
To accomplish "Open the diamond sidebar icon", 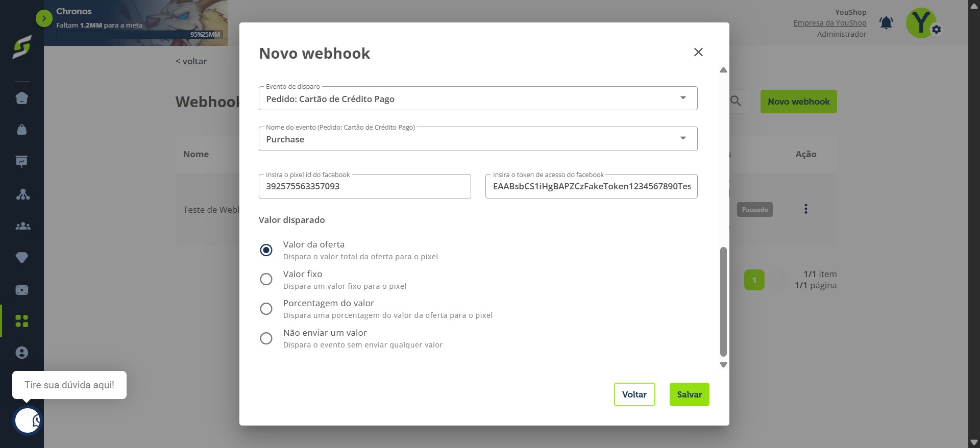I will pos(22,258).
